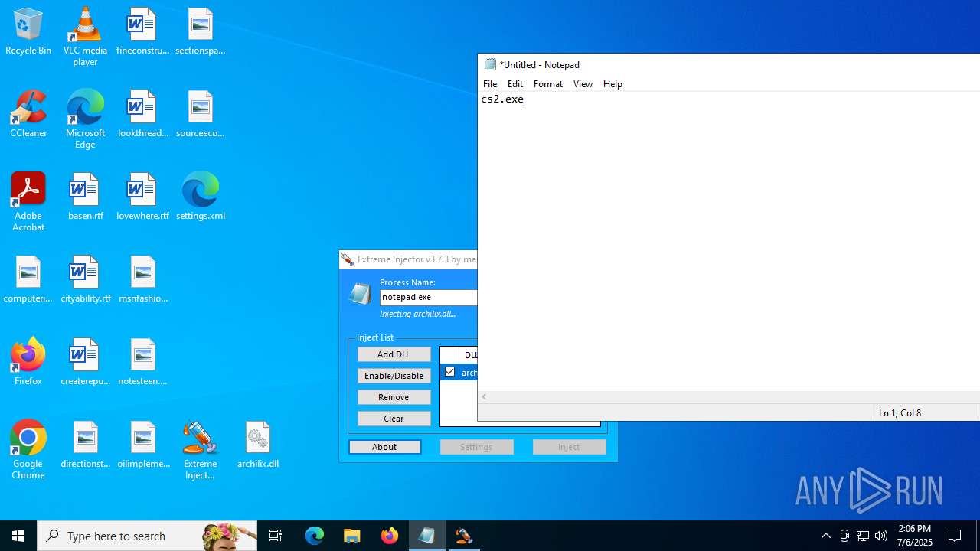Select the msnfashio... file icon

pyautogui.click(x=142, y=280)
